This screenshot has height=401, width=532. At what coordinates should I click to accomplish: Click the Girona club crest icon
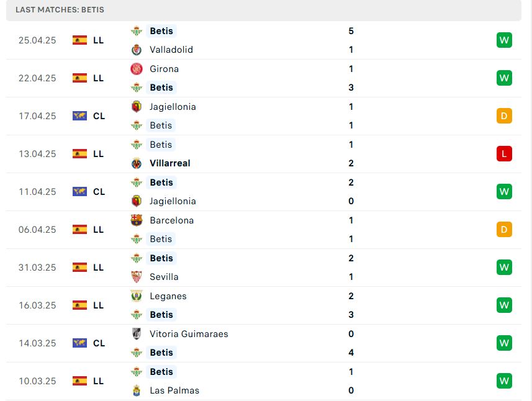(137, 69)
